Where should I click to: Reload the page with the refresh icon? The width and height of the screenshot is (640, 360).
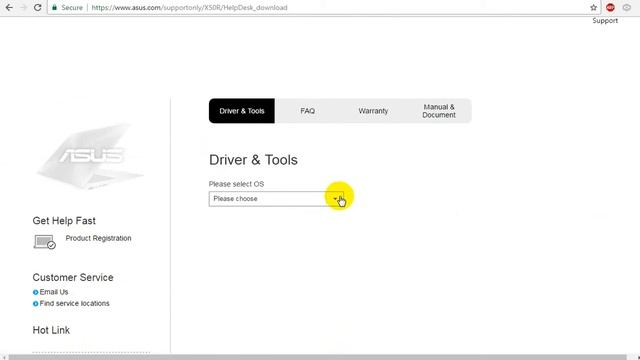point(38,7)
